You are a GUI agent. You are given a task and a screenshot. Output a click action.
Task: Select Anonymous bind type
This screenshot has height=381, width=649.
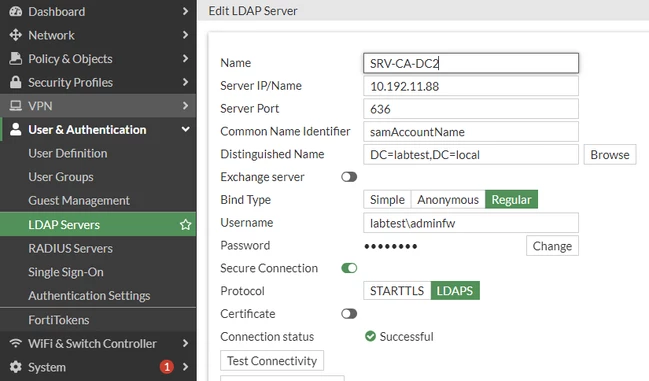pos(448,199)
